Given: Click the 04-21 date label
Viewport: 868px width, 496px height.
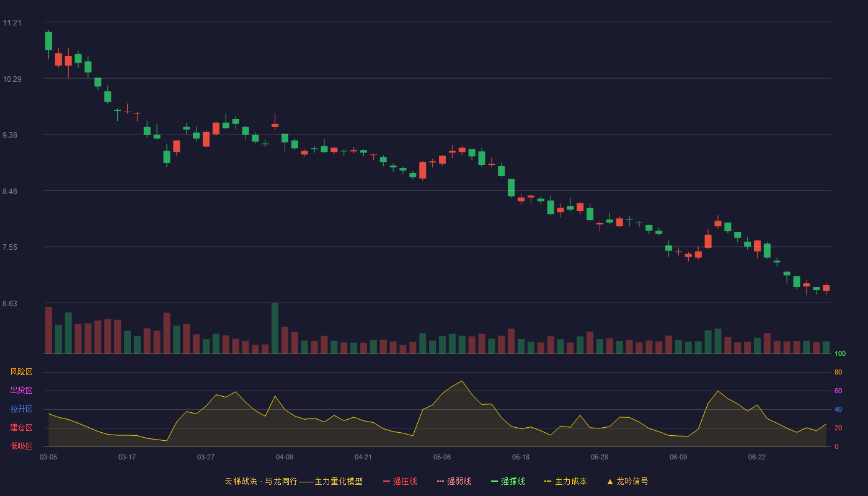Looking at the screenshot, I should click(x=363, y=457).
